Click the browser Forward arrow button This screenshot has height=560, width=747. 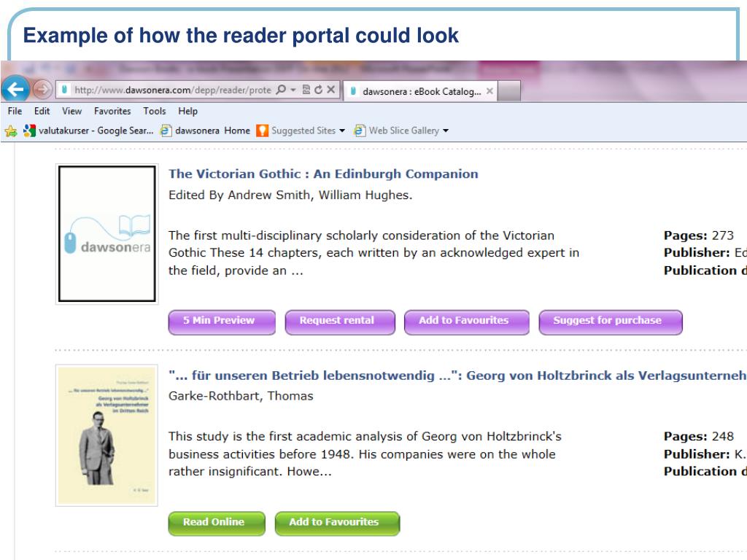[42, 89]
